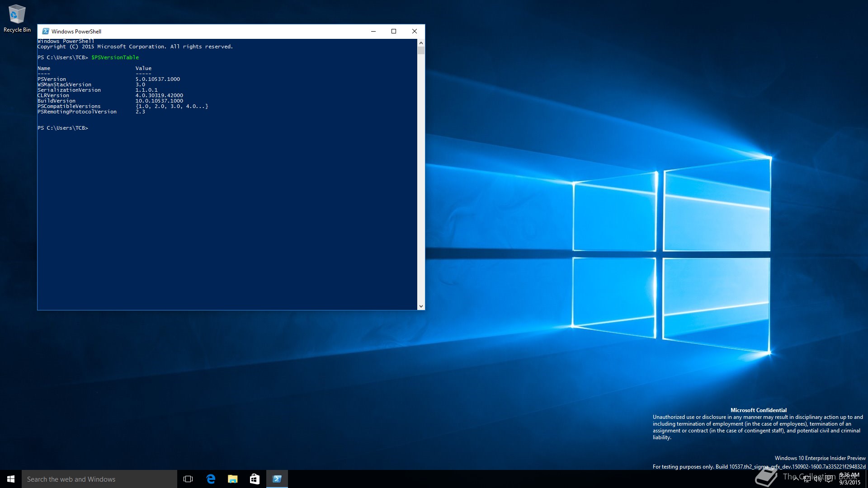Open the volume control tray icon
Screen dimensions: 868x488
(818, 479)
